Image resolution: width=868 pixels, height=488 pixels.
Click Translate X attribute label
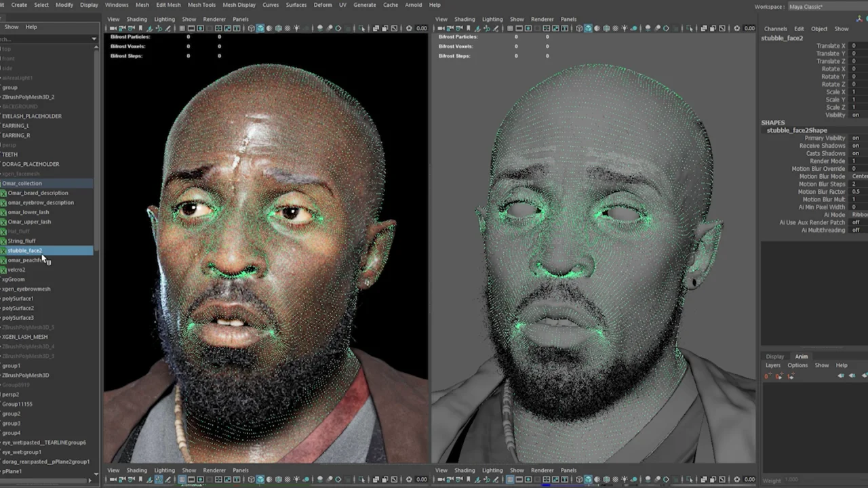coord(831,46)
